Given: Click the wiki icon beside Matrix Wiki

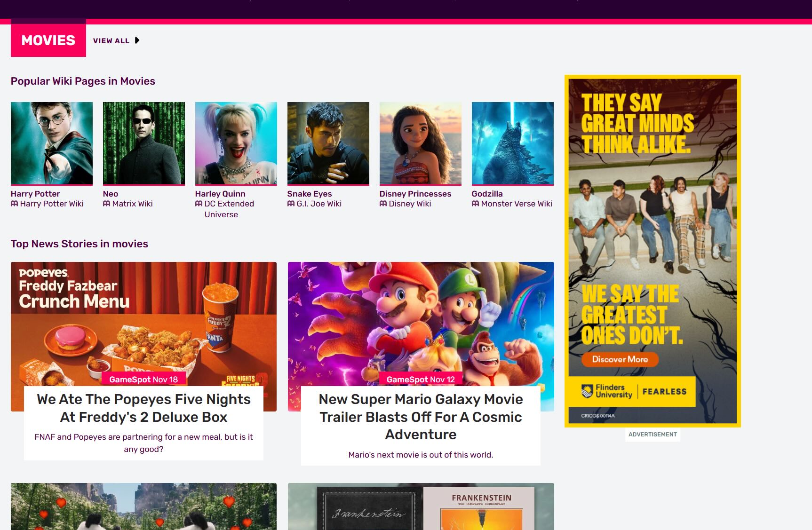Looking at the screenshot, I should tap(106, 204).
